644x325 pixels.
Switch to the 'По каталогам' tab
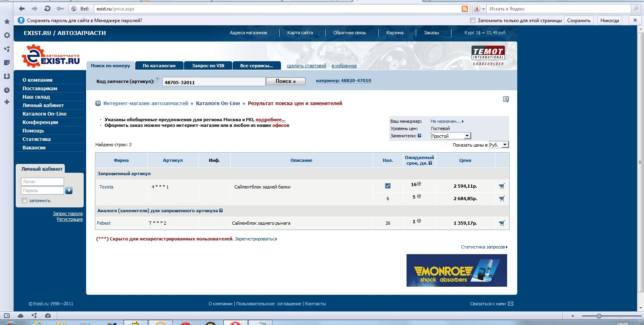coord(159,66)
